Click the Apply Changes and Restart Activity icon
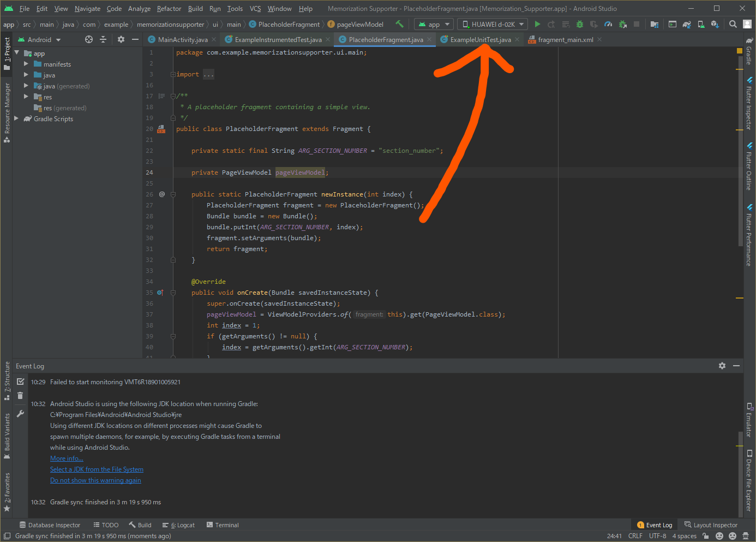The image size is (756, 542). point(551,24)
